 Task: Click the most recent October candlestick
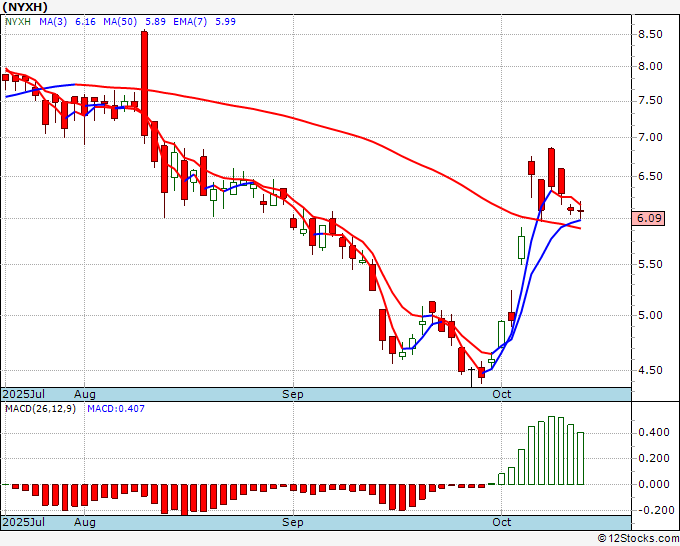click(x=580, y=211)
